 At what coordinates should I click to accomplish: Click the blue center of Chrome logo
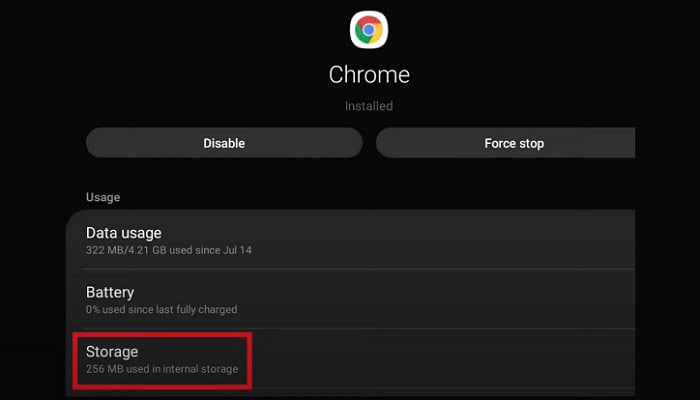click(369, 29)
